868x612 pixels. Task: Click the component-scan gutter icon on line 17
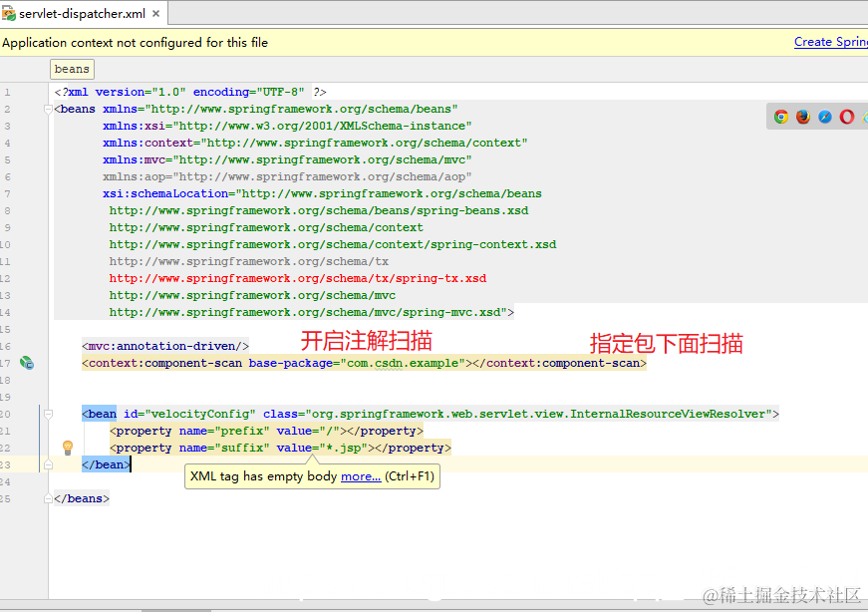[27, 364]
